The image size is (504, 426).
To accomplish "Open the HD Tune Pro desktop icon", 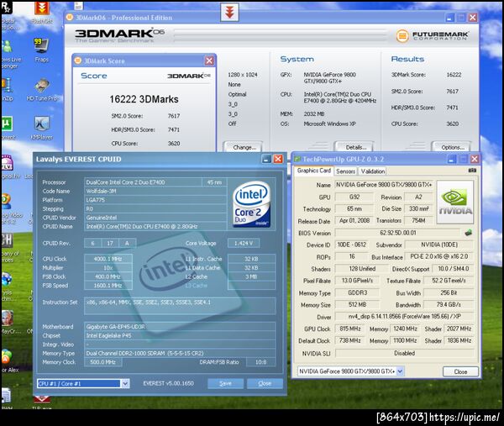I will (x=42, y=90).
